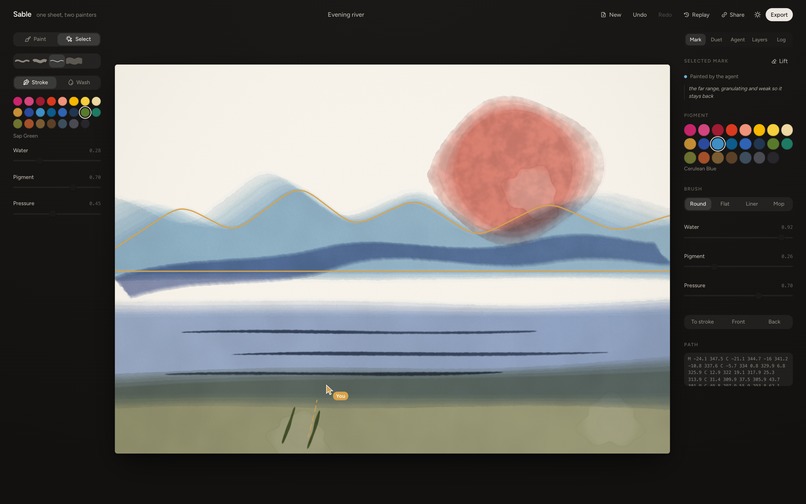Convert mark with To stroke button
The height and width of the screenshot is (504, 806).
coord(702,322)
